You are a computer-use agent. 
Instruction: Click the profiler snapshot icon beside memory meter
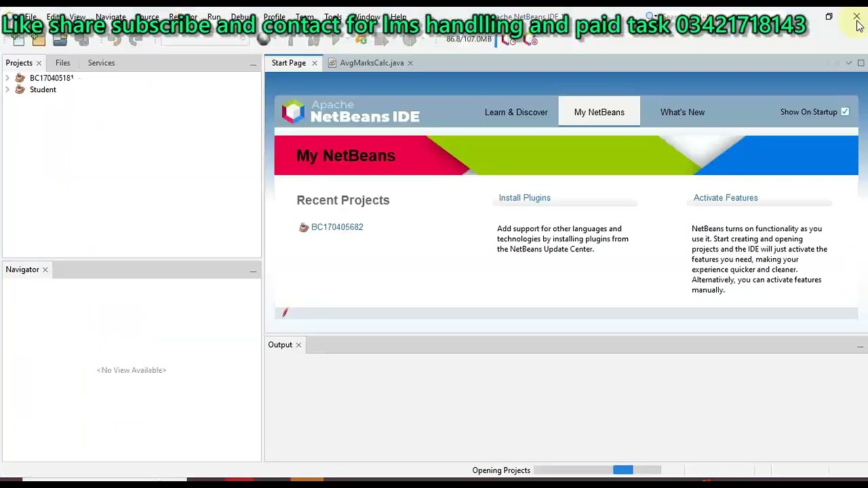point(510,41)
